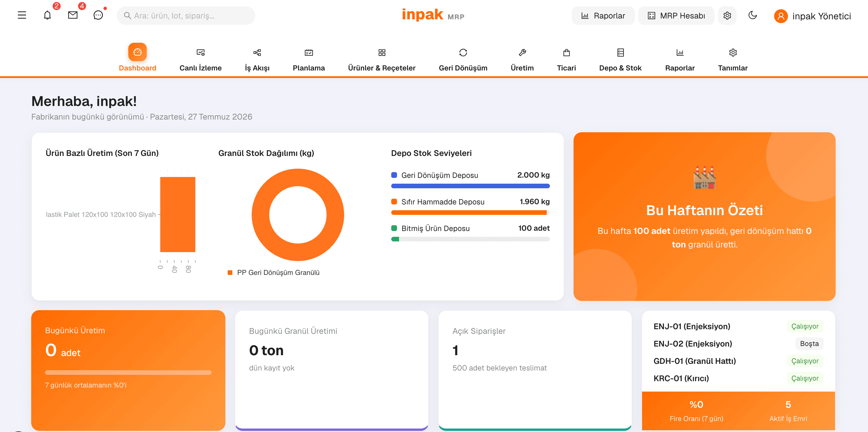Open the Üretim wrench icon

(x=522, y=53)
